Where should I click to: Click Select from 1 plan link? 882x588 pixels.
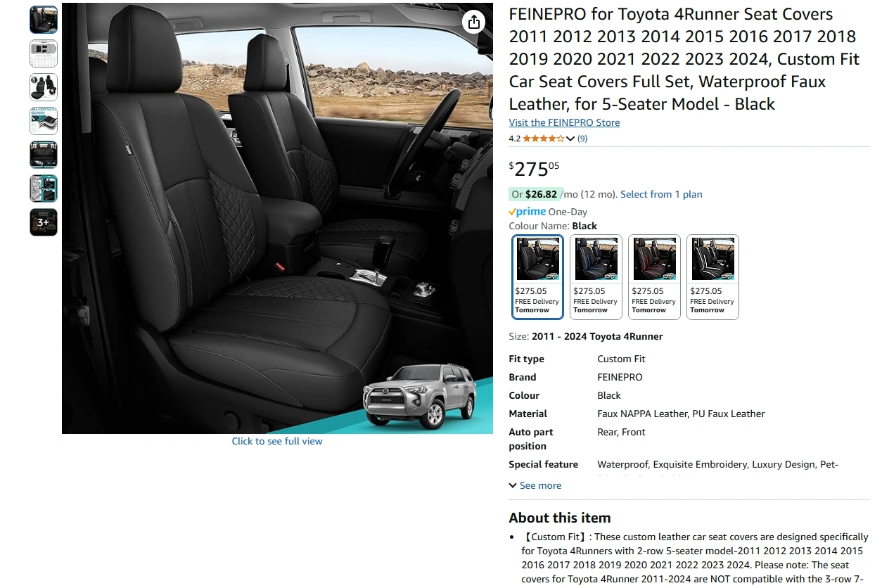[661, 194]
